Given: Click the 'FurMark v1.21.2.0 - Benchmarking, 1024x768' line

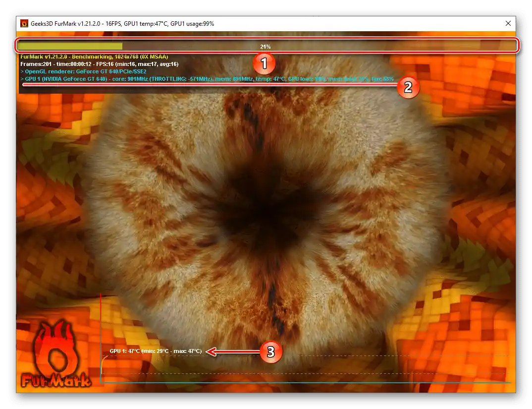Looking at the screenshot, I should click(94, 57).
